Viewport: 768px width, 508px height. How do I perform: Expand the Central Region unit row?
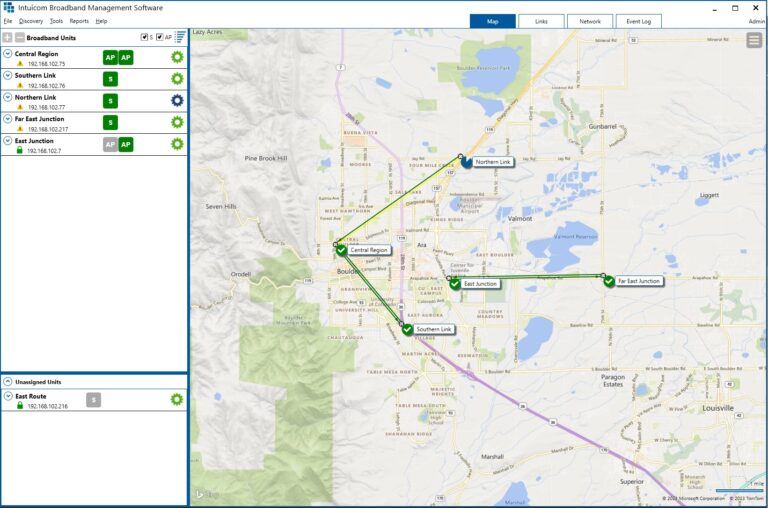point(8,53)
